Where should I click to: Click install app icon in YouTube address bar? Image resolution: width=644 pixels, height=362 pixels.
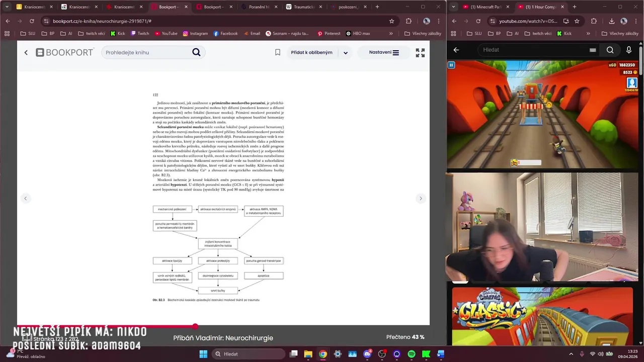click(566, 21)
